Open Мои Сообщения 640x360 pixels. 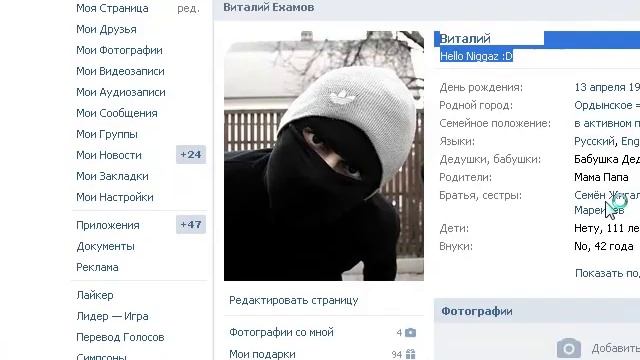[117, 113]
